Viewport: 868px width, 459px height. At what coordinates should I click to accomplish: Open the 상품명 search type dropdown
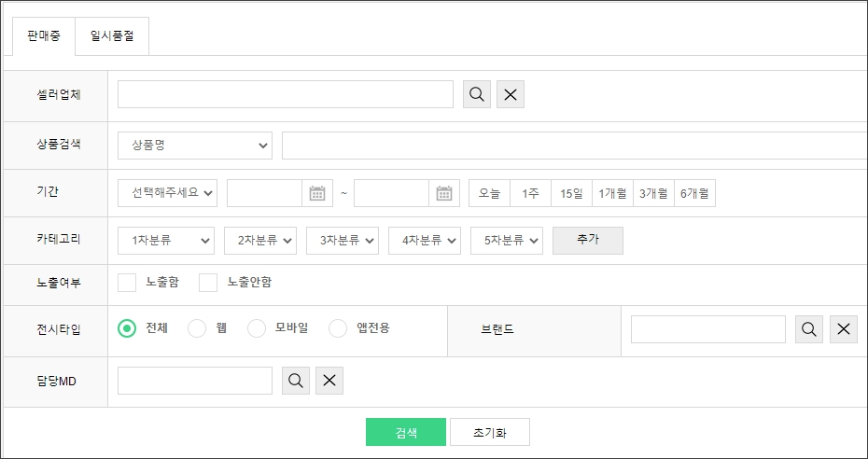(x=195, y=146)
